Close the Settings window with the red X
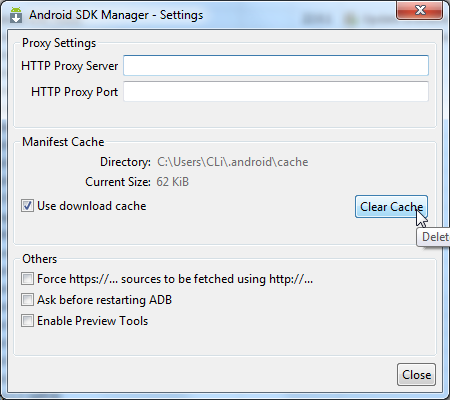The height and width of the screenshot is (400, 450). tap(420, 10)
